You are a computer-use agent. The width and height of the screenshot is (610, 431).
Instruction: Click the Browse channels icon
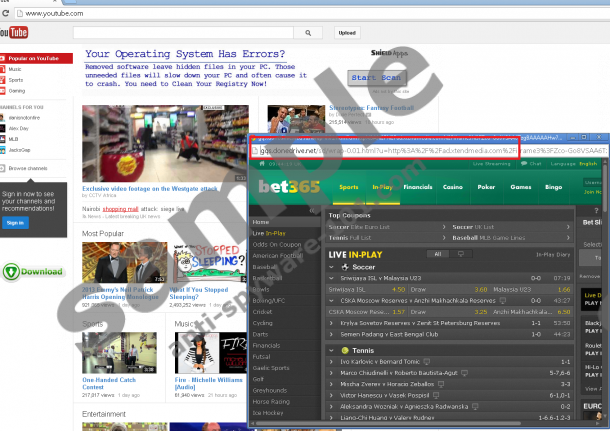click(x=4, y=169)
